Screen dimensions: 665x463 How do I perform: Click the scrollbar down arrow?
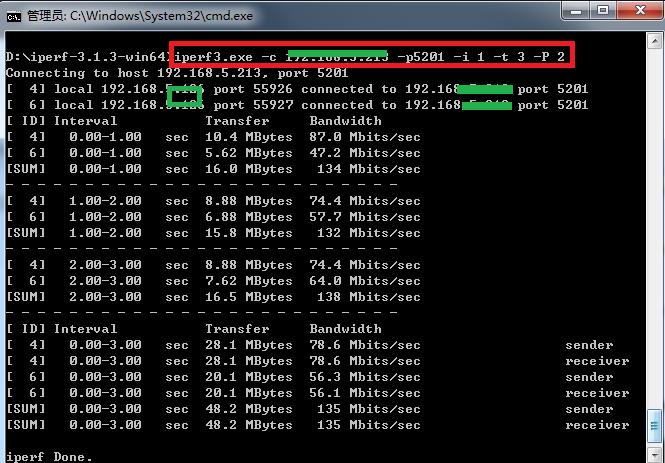[x=654, y=454]
